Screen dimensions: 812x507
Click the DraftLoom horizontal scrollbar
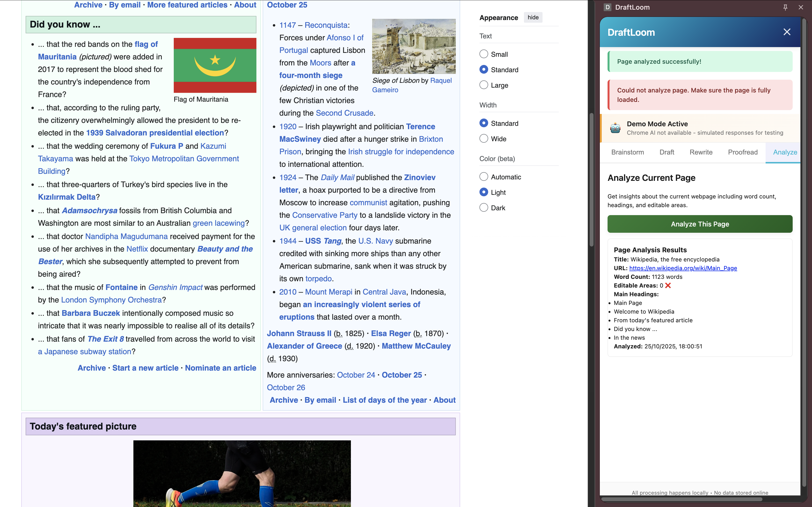(x=681, y=499)
